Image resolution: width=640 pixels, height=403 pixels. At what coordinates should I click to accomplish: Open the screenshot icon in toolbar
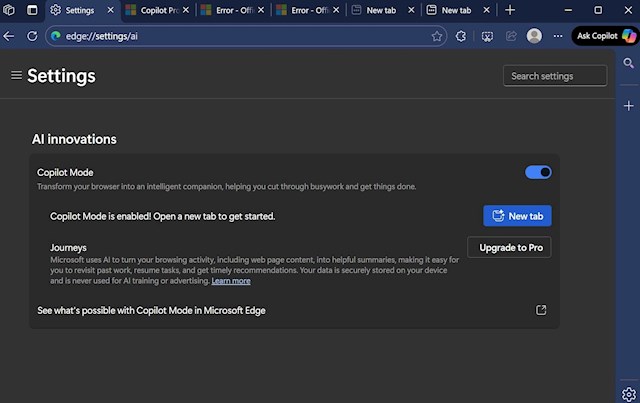click(487, 37)
